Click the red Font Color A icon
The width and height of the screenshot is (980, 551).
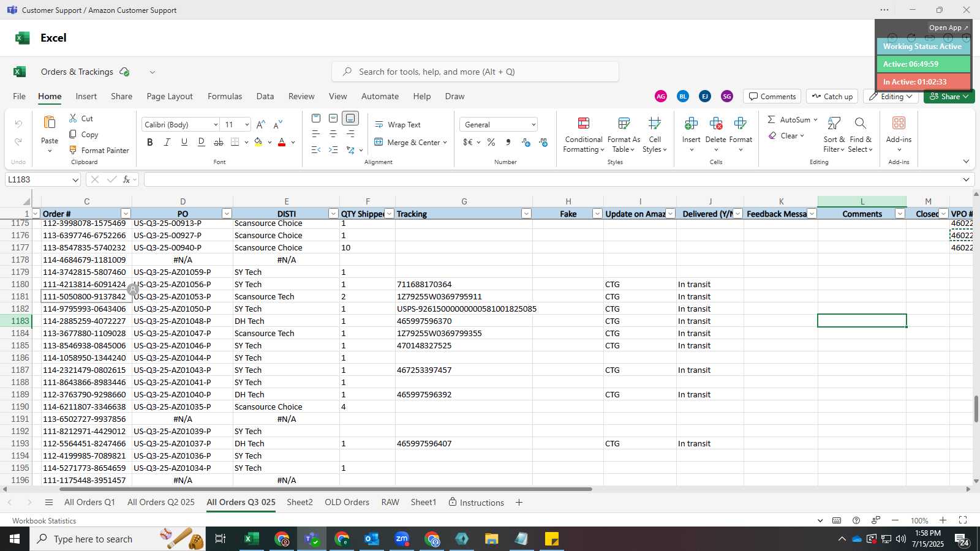282,142
